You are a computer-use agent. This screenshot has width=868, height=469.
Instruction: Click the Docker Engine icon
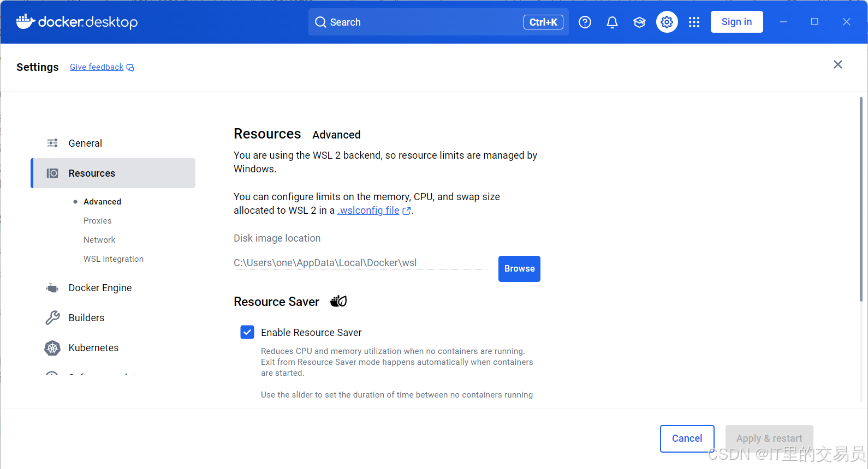[52, 288]
